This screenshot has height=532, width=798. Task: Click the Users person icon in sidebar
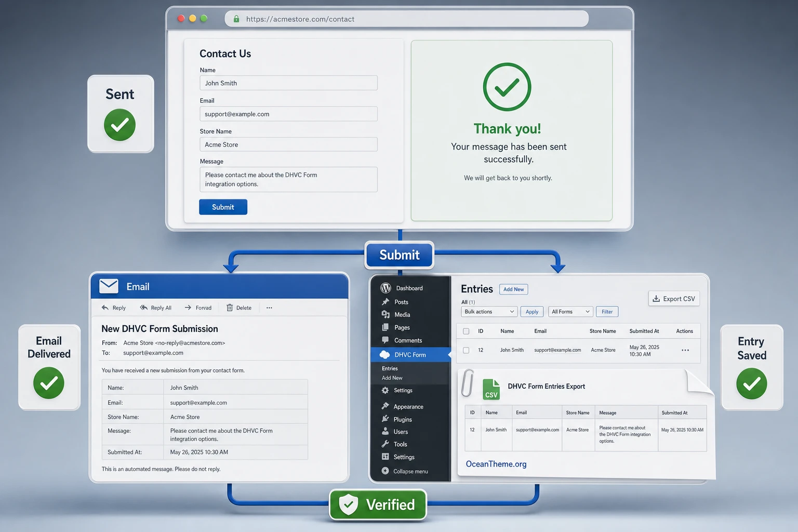coord(385,431)
